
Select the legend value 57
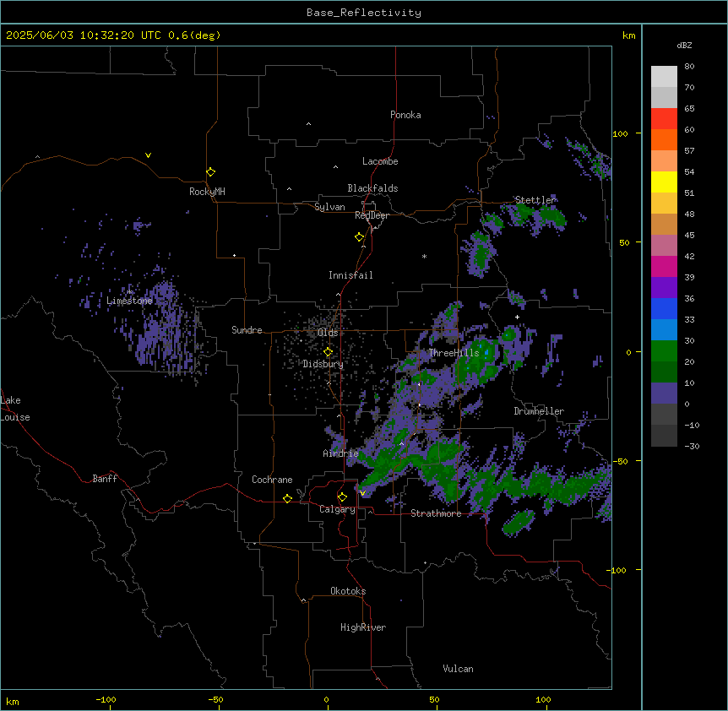(689, 150)
